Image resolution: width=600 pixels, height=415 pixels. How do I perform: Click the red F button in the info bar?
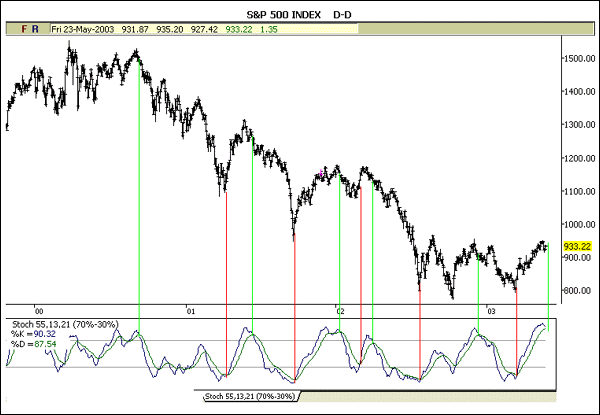(x=24, y=29)
